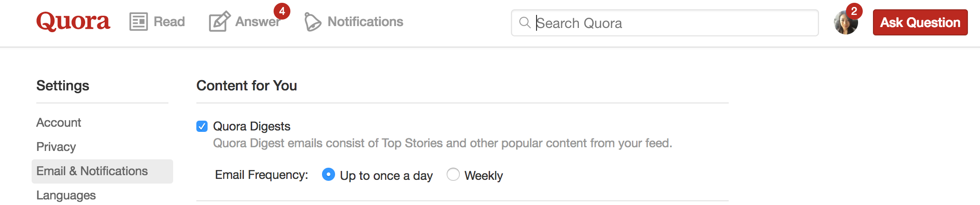Select Email & Notifications settings
The image size is (980, 205).
click(102, 171)
